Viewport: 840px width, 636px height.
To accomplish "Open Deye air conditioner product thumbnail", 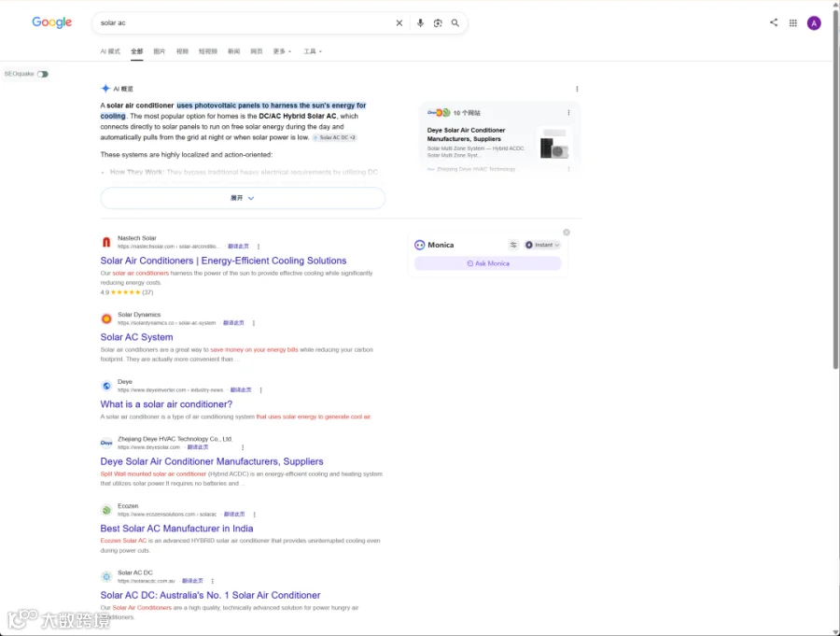I will [553, 143].
